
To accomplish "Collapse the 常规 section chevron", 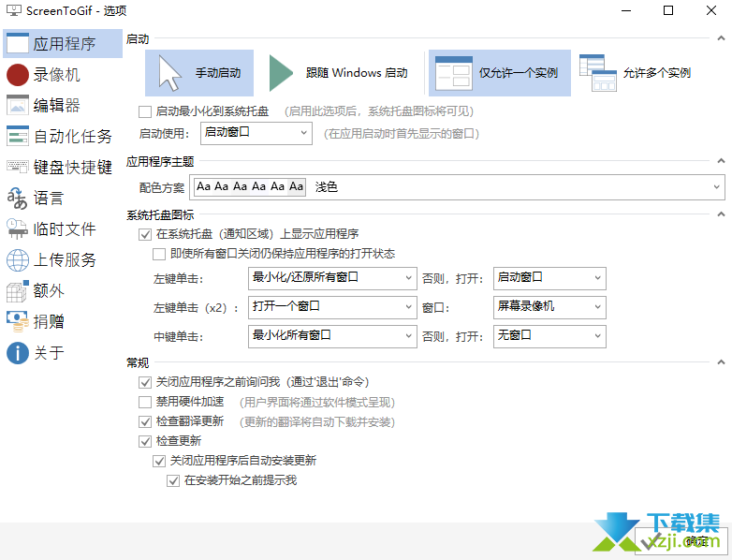I will coord(721,362).
